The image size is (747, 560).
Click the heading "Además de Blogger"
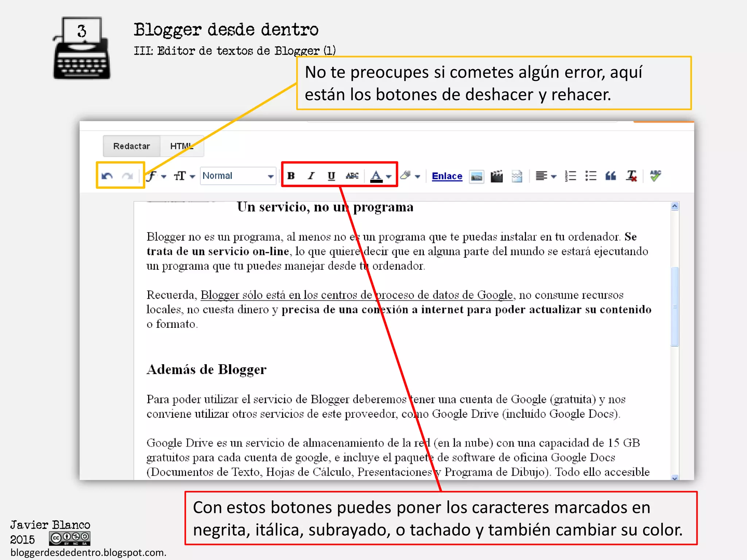[206, 370]
